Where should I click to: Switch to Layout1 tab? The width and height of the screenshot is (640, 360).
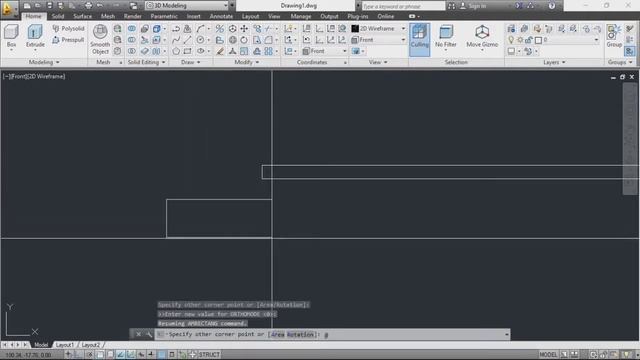click(x=64, y=345)
